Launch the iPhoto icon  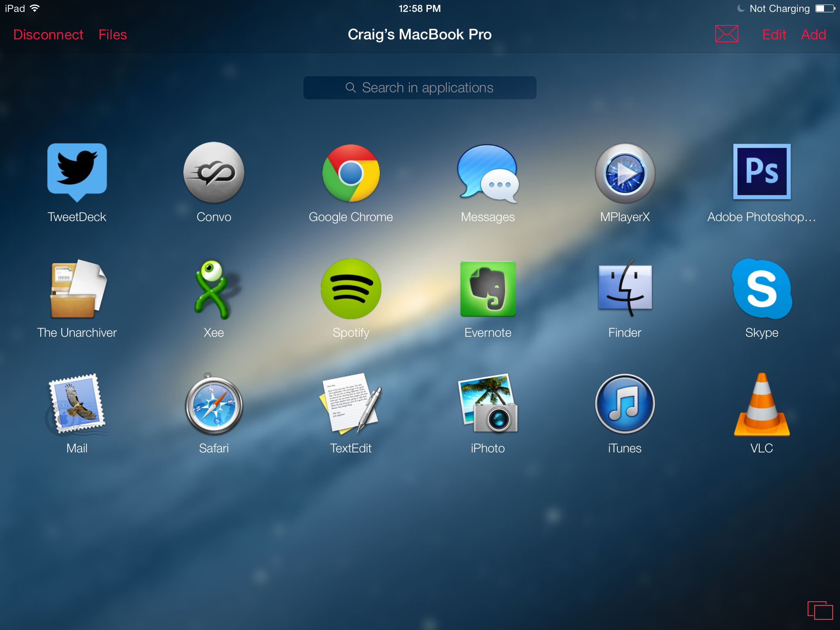point(488,404)
